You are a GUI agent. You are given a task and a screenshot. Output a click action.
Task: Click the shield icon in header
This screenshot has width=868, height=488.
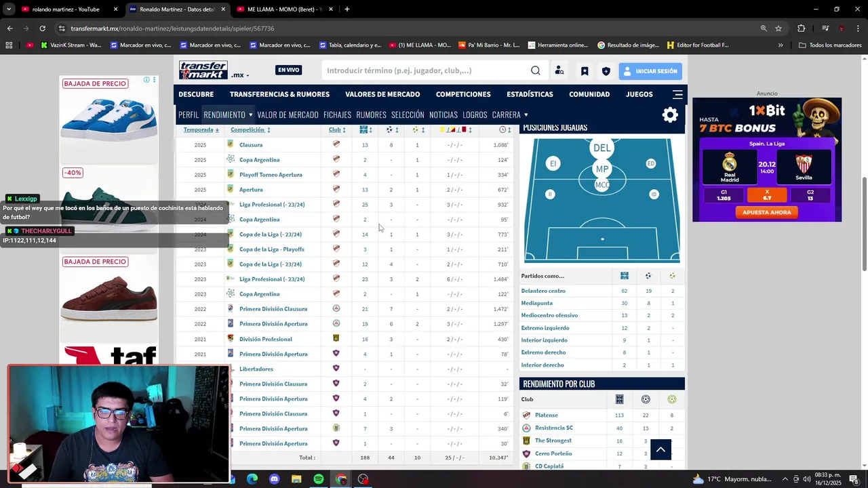pos(606,71)
